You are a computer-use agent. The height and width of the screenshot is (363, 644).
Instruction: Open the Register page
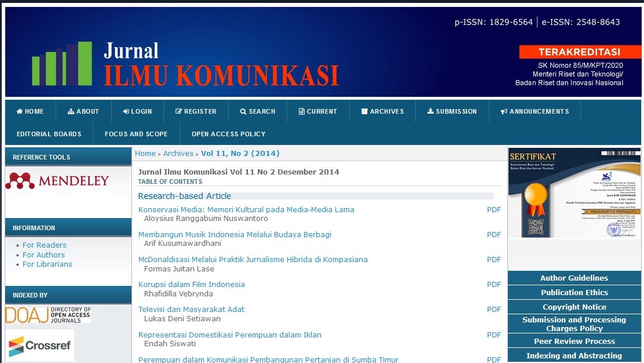(196, 111)
